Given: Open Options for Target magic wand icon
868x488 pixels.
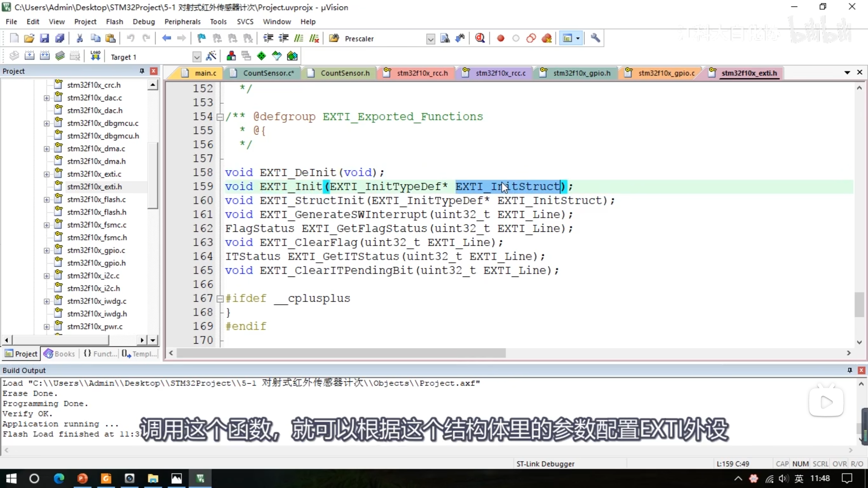Looking at the screenshot, I should [x=211, y=56].
